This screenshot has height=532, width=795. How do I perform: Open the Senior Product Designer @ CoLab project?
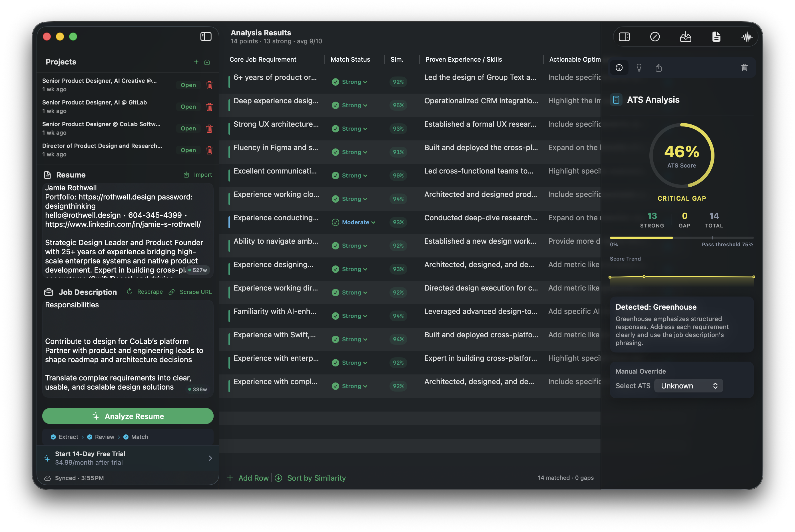click(x=188, y=129)
